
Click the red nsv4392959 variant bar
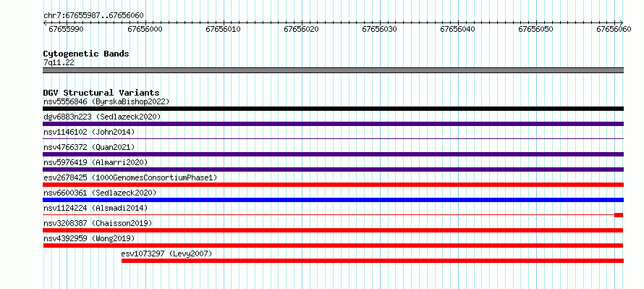pyautogui.click(x=333, y=246)
